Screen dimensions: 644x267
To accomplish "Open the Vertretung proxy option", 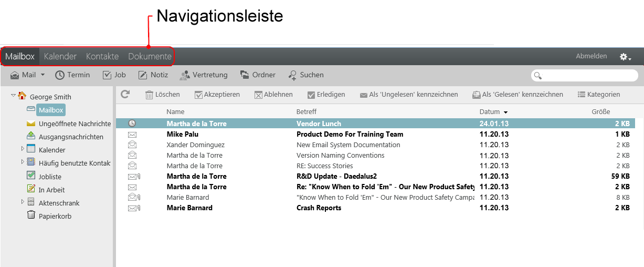I will 204,75.
